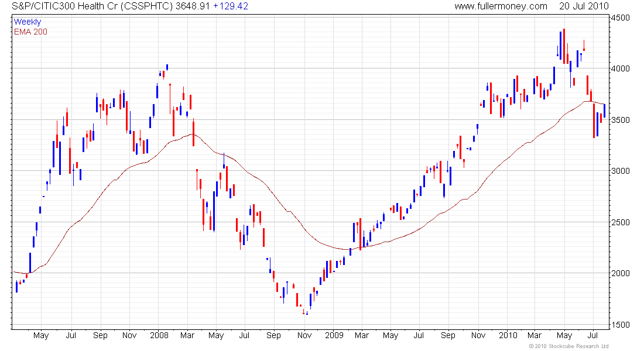The height and width of the screenshot is (351, 644).
Task: Click the 2500 price axis label
Action: pyautogui.click(x=620, y=222)
